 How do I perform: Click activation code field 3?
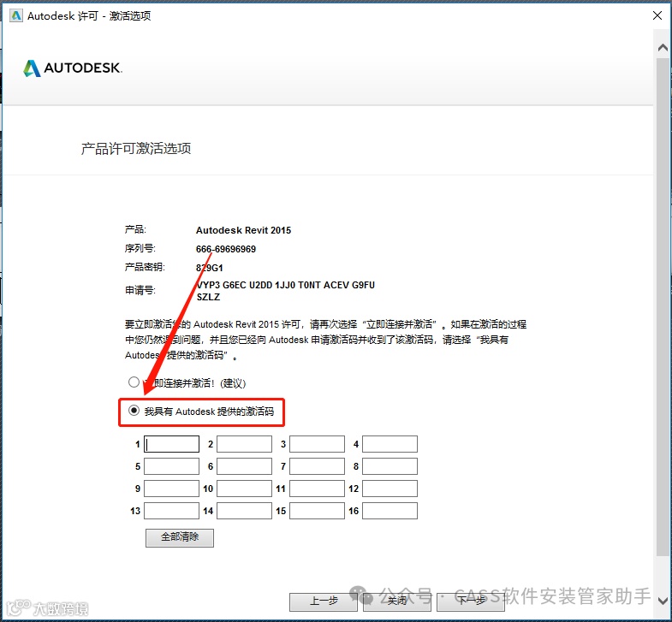pyautogui.click(x=317, y=444)
